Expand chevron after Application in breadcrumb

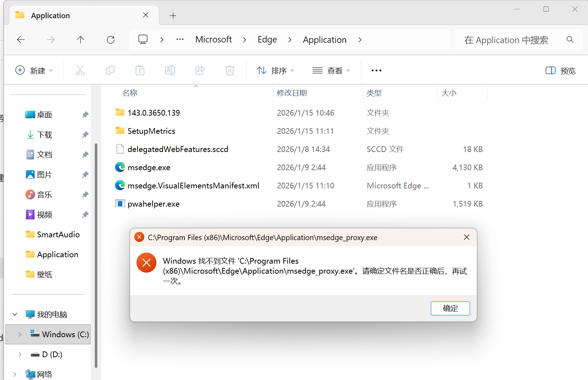click(360, 40)
